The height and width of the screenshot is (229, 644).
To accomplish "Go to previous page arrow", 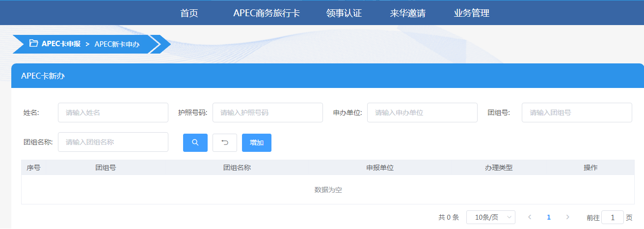I will coord(530,217).
